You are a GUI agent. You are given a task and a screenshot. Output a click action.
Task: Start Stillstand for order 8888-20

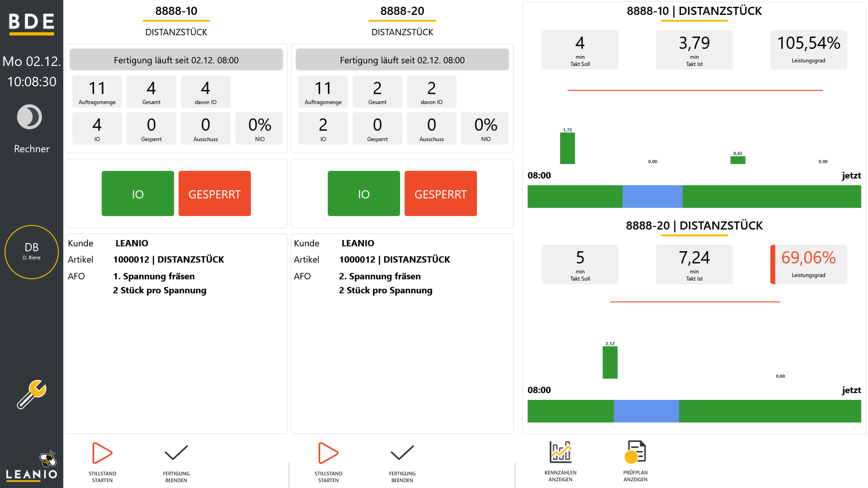tap(329, 462)
